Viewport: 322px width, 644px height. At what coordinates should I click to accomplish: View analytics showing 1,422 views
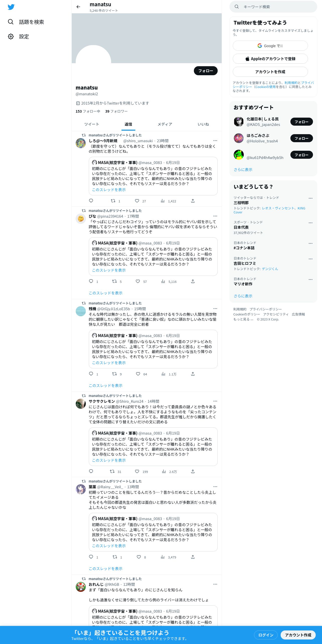point(169,201)
